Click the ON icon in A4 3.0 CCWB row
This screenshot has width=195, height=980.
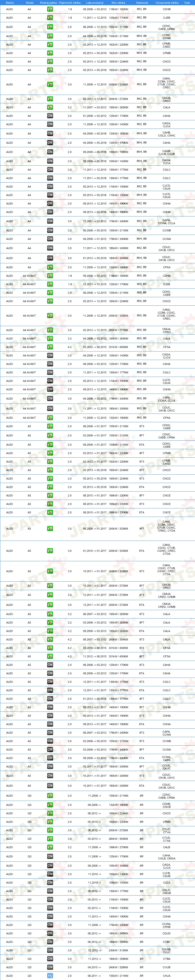tap(50, 230)
